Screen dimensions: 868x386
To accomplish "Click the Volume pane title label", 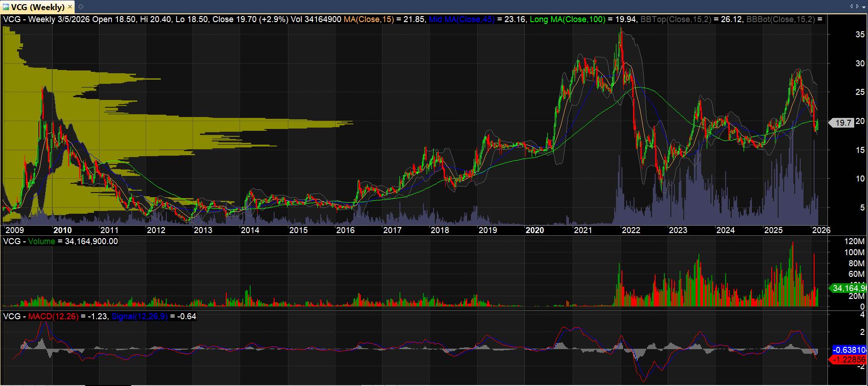I will click(x=41, y=241).
